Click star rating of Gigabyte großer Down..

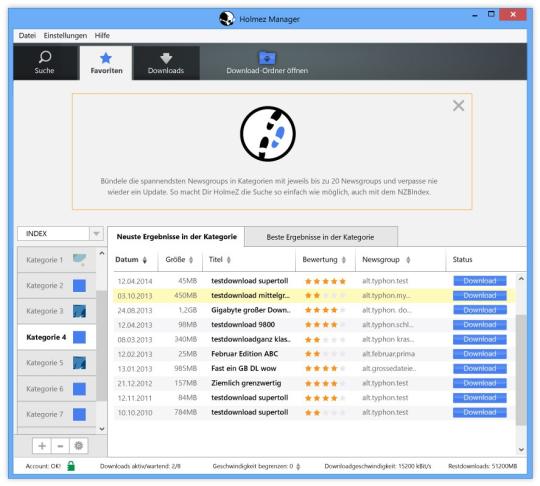(x=325, y=310)
